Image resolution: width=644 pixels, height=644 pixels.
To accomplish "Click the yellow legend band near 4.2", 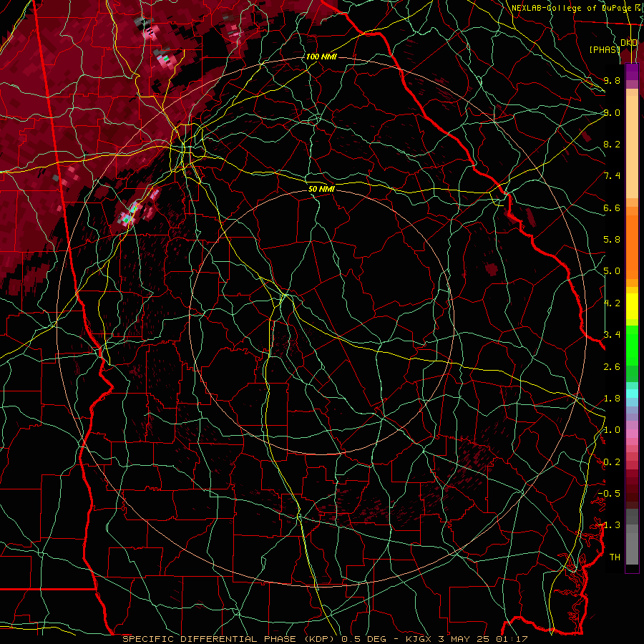I will click(x=632, y=306).
